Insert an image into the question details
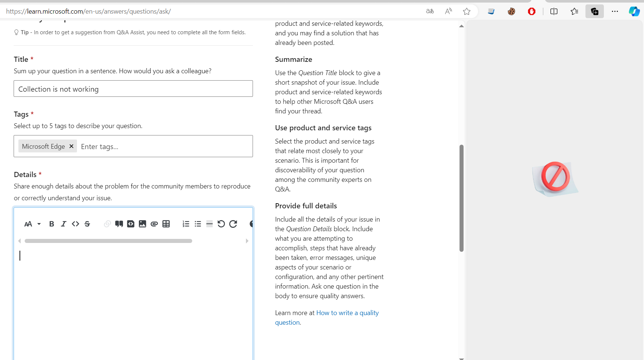644x360 pixels. pos(142,224)
